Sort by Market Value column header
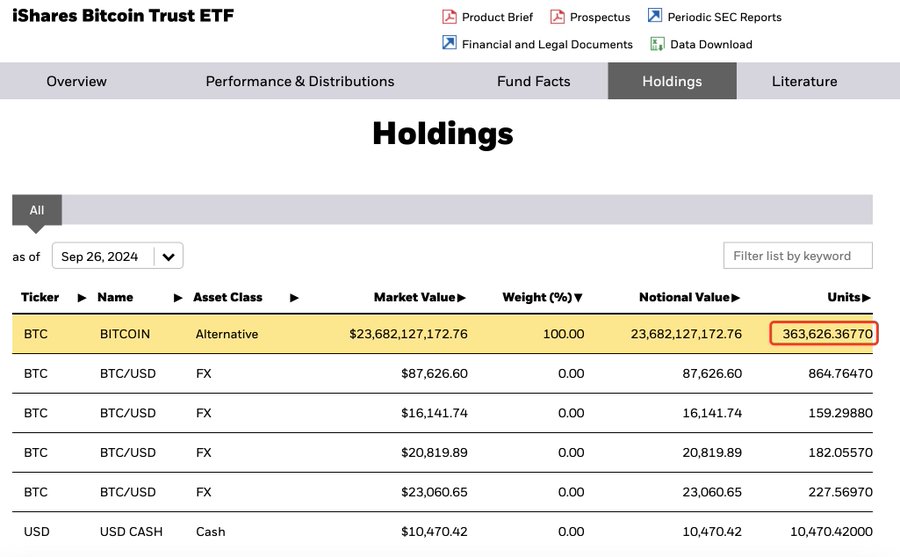Viewport: 900px width, 557px height. click(420, 297)
